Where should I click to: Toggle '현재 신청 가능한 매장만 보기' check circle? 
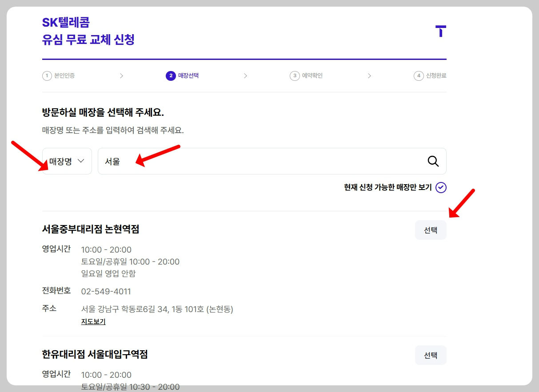[441, 187]
